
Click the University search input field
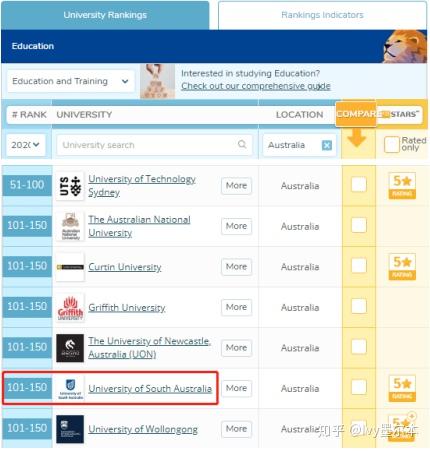coord(154,145)
